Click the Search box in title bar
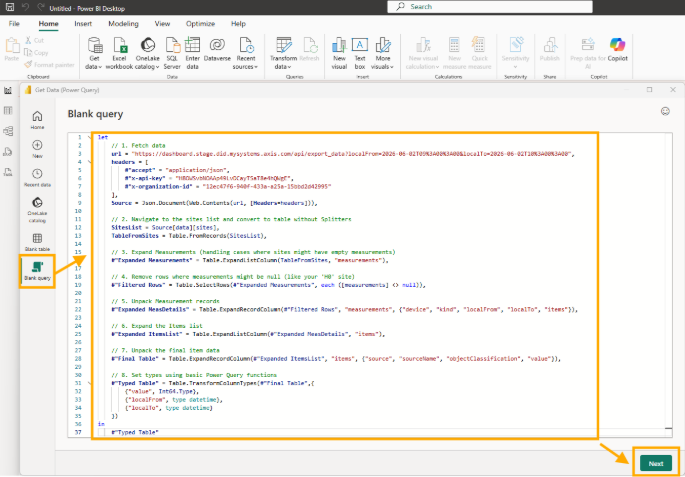The width and height of the screenshot is (685, 477). [490, 7]
